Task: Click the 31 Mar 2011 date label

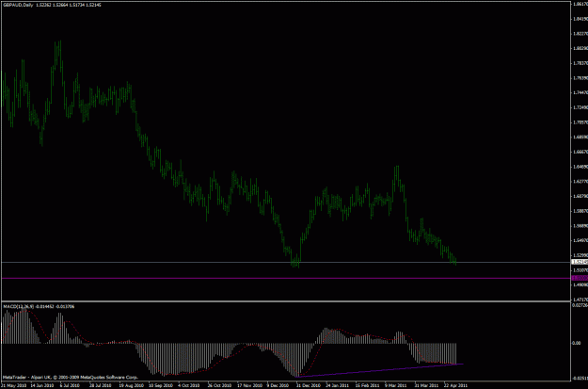Action: [x=426, y=385]
